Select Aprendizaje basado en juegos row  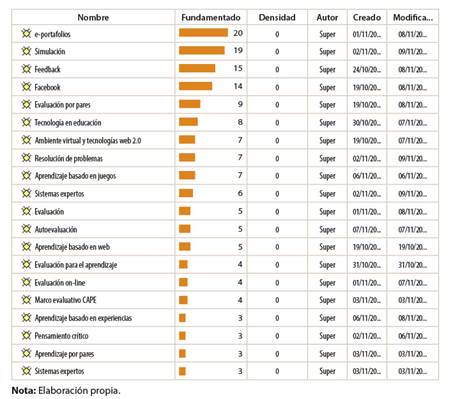pos(225,176)
